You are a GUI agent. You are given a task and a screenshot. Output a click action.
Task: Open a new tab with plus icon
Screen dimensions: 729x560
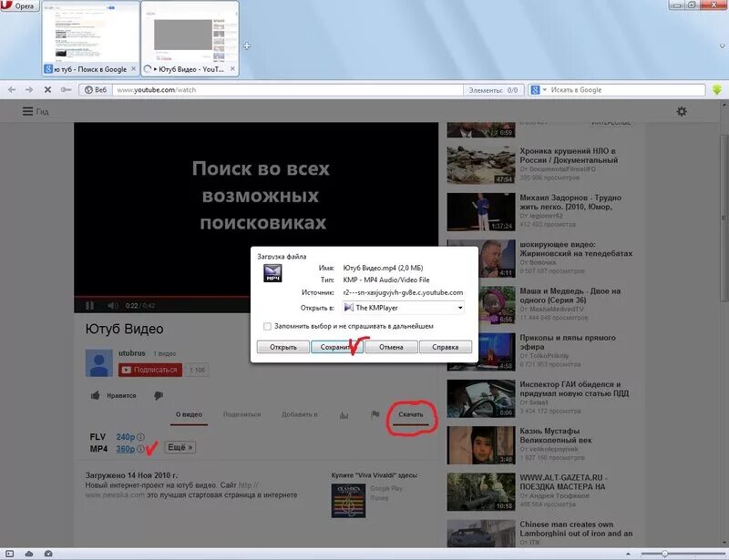(x=247, y=46)
